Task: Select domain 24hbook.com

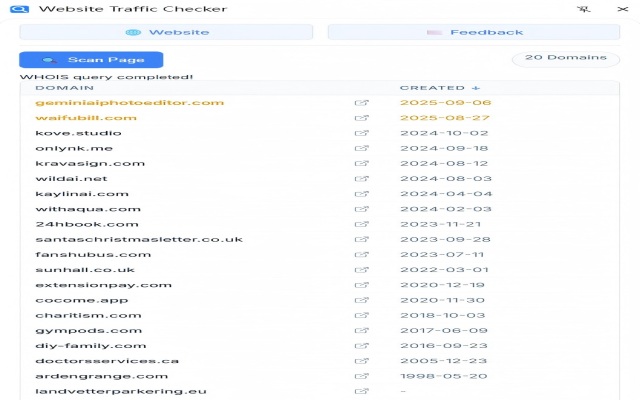Action: tap(87, 224)
